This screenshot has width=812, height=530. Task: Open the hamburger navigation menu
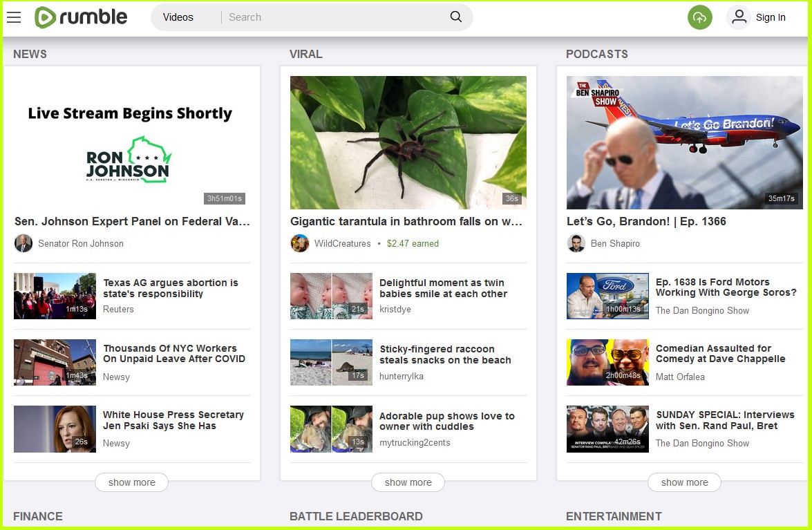tap(13, 17)
